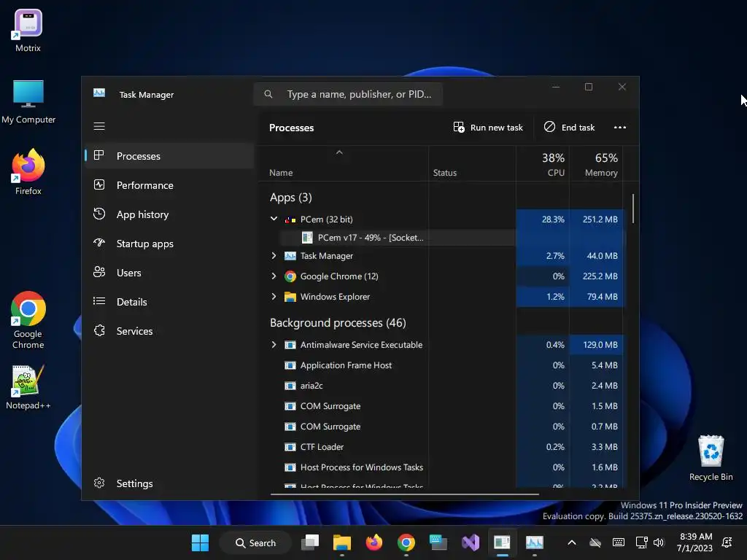Open the three-dots more options menu

pyautogui.click(x=620, y=127)
